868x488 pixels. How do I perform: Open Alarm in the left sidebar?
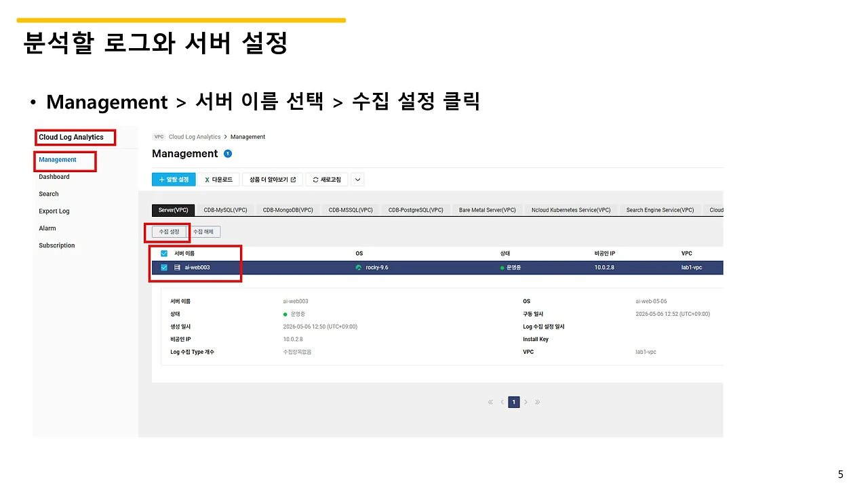[x=47, y=228]
